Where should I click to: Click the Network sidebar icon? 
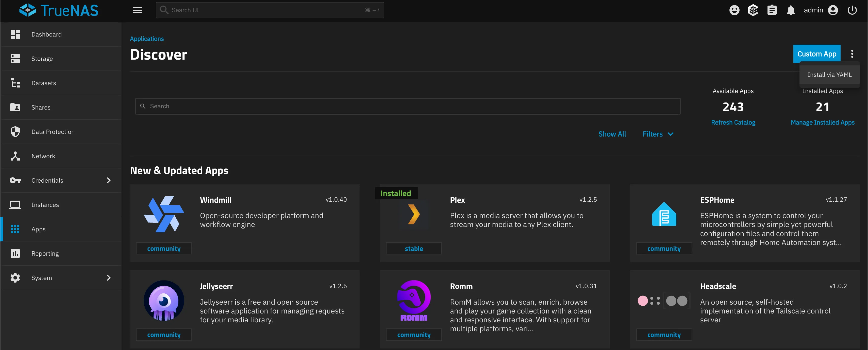click(15, 156)
